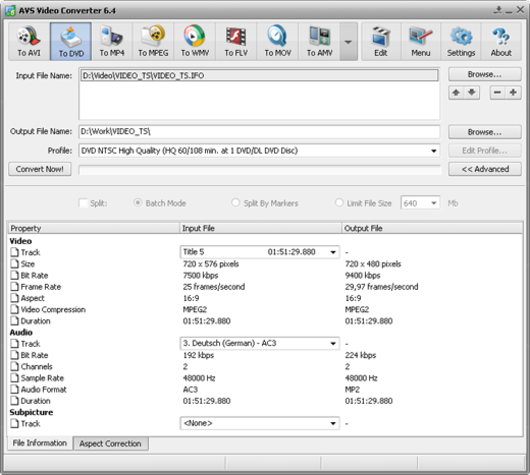Select the VIDEO_TS.IFO input file entry
This screenshot has height=475, width=530.
(x=259, y=75)
